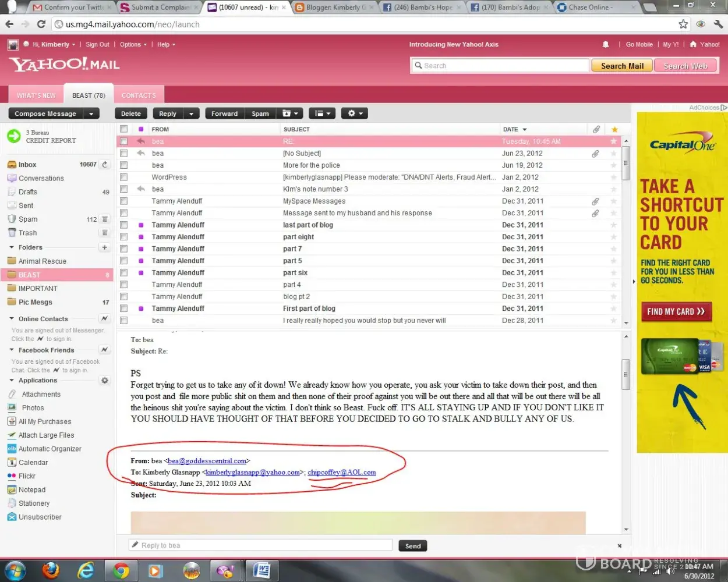The width and height of the screenshot is (728, 582).
Task: Switch to the CONTACTS tab
Action: pyautogui.click(x=139, y=95)
